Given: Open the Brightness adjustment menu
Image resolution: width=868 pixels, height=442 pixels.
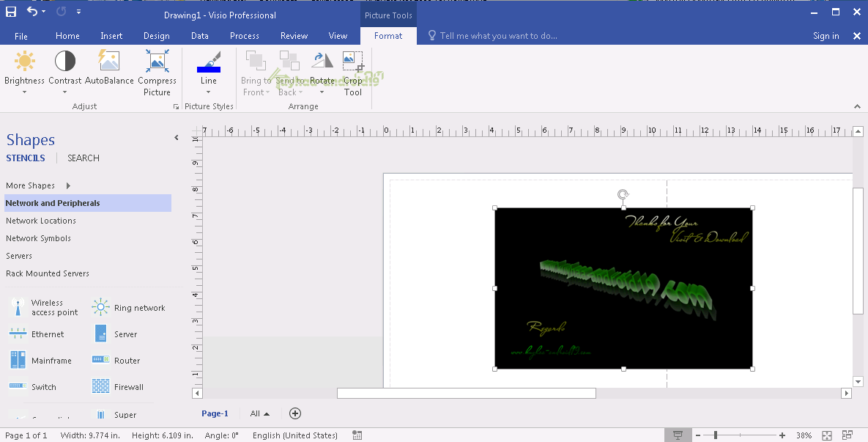Looking at the screenshot, I should tap(24, 72).
